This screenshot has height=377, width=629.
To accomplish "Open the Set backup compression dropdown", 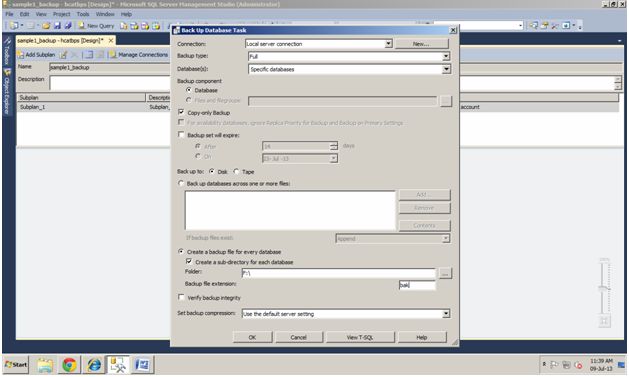I will 446,314.
